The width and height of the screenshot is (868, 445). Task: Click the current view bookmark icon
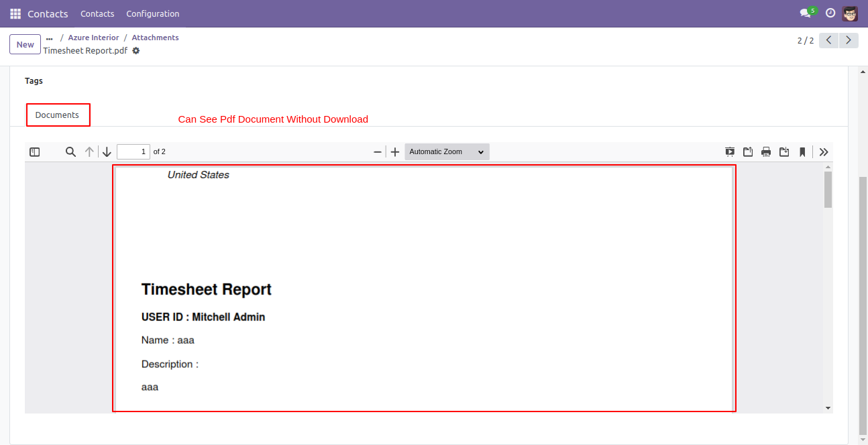click(802, 152)
